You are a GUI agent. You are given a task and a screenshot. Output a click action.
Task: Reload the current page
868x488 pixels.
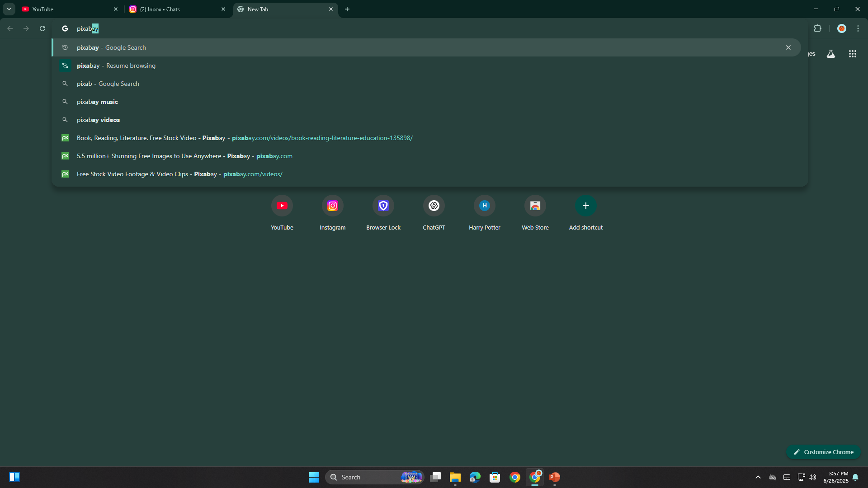[x=42, y=28]
